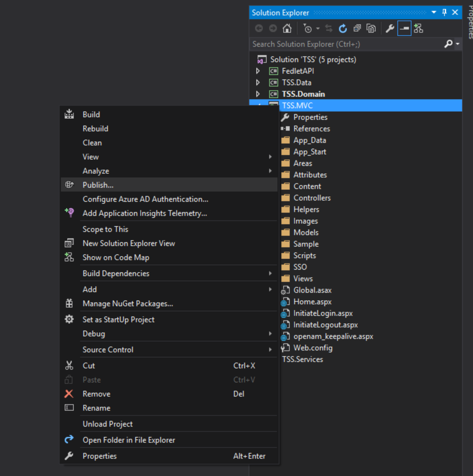
Task: Click the Home.aspx file icon
Action: tap(285, 302)
